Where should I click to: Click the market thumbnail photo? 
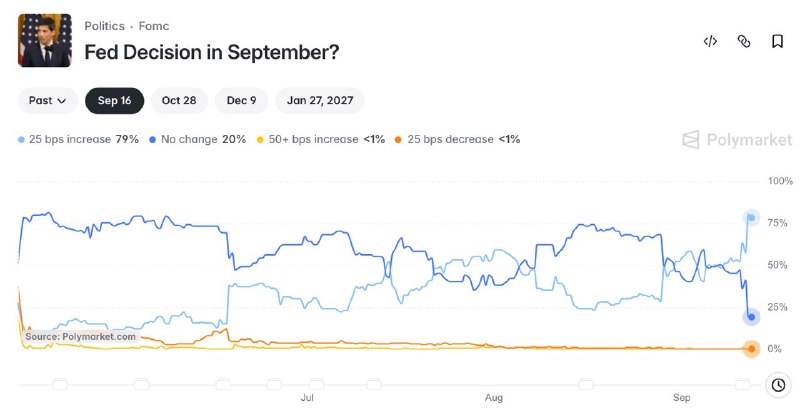pyautogui.click(x=44, y=40)
